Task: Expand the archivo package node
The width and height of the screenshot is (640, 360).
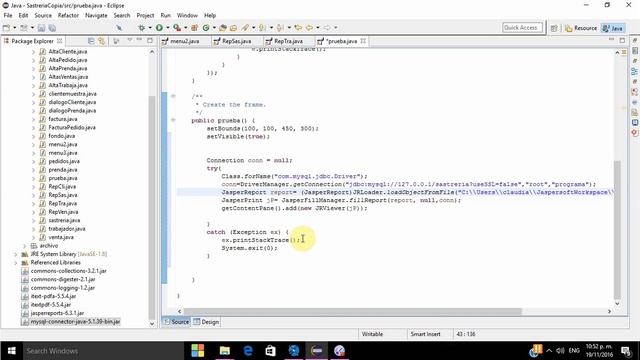Action: click(24, 246)
